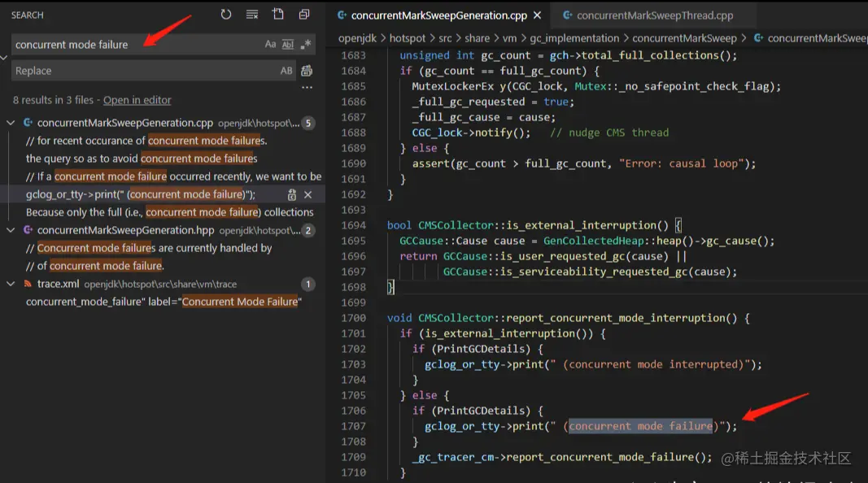Toggle Use Regular Expression option

(x=306, y=44)
